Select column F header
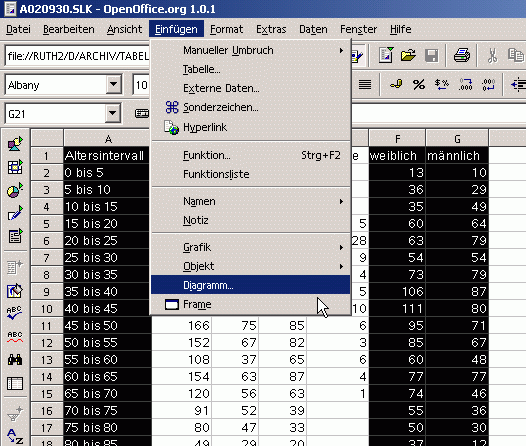 click(x=397, y=138)
